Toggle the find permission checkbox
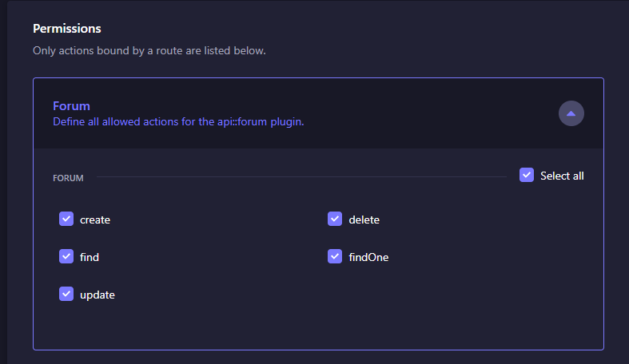Image resolution: width=629 pixels, height=364 pixels. tap(66, 256)
